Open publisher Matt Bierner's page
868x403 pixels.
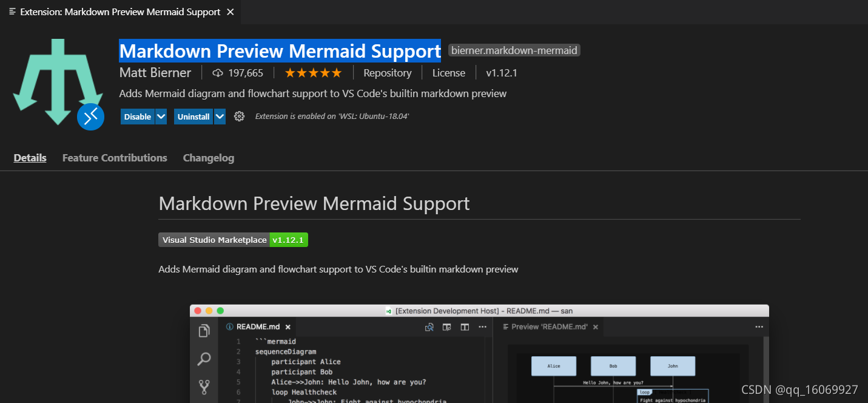pyautogui.click(x=155, y=73)
